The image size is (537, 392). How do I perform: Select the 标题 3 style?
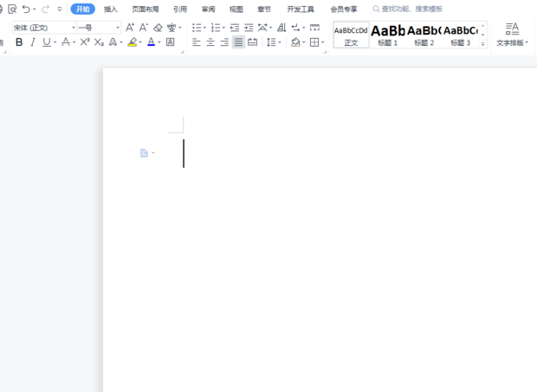[461, 35]
